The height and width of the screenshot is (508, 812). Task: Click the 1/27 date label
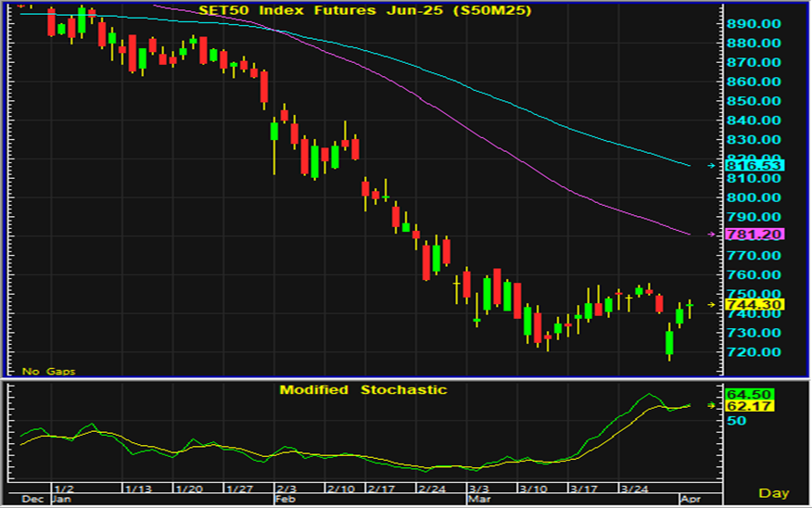coord(240,489)
